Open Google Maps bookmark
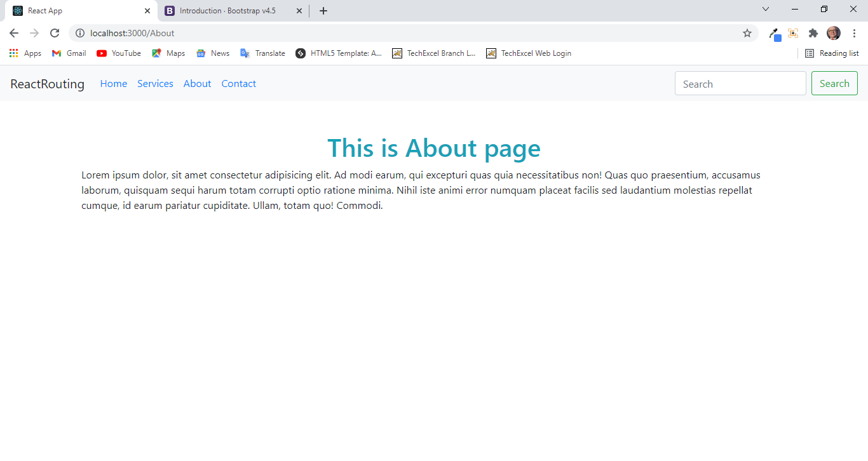The width and height of the screenshot is (868, 461). [x=168, y=53]
